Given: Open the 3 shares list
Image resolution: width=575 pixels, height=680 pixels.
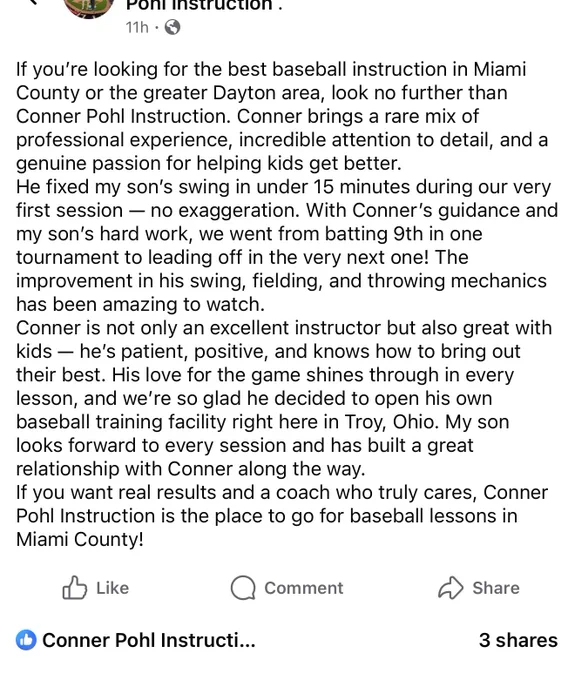Looking at the screenshot, I should (x=518, y=641).
